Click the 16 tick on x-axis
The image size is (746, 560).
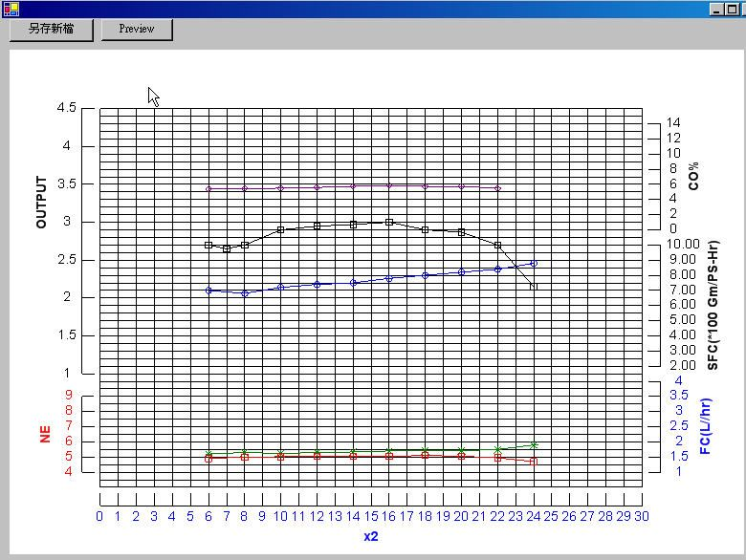[388, 516]
